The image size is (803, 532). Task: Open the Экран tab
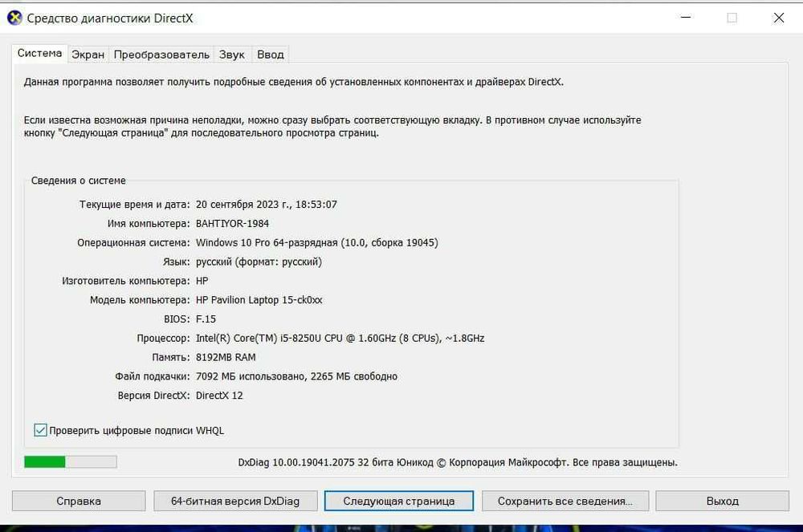88,55
